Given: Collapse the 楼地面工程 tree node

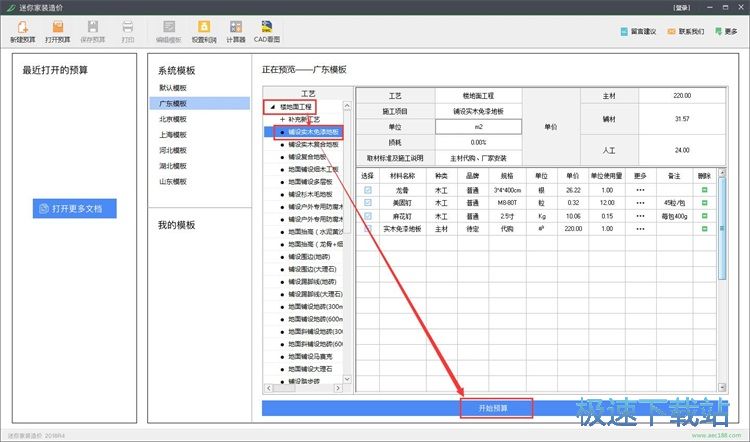Looking at the screenshot, I should point(271,106).
